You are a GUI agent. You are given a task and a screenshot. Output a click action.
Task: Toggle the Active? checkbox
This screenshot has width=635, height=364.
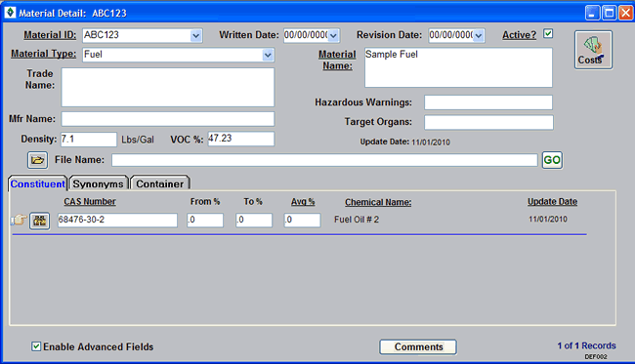tap(548, 33)
